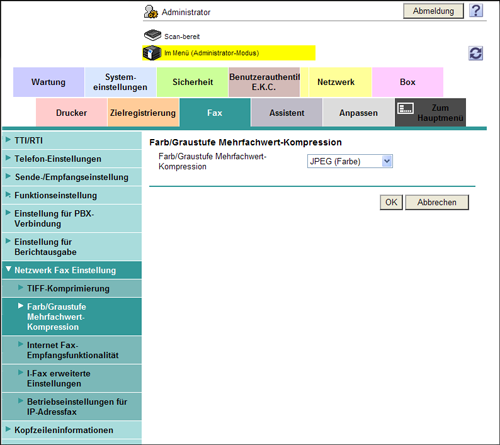Click the help question mark icon
The width and height of the screenshot is (500, 445).
476,11
